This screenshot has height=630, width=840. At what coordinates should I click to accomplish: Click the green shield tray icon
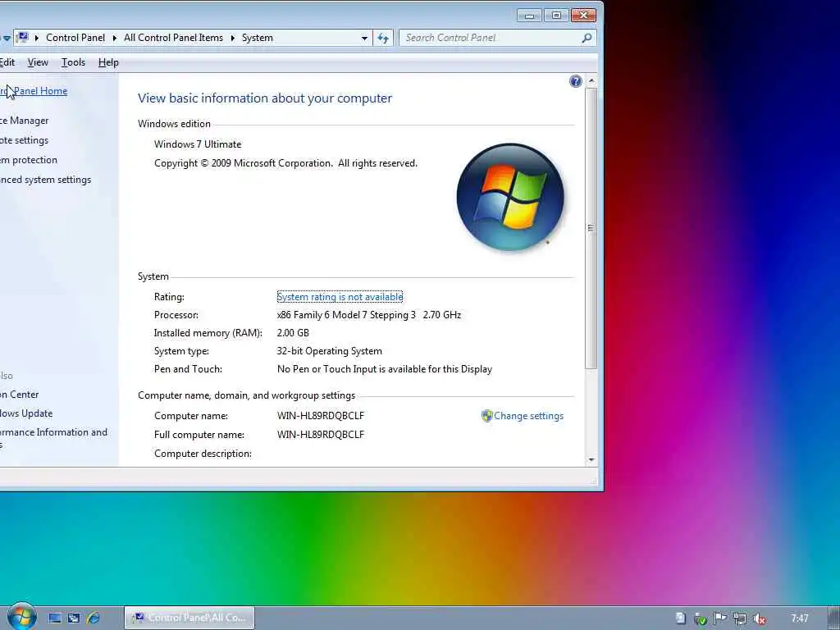[x=701, y=619]
